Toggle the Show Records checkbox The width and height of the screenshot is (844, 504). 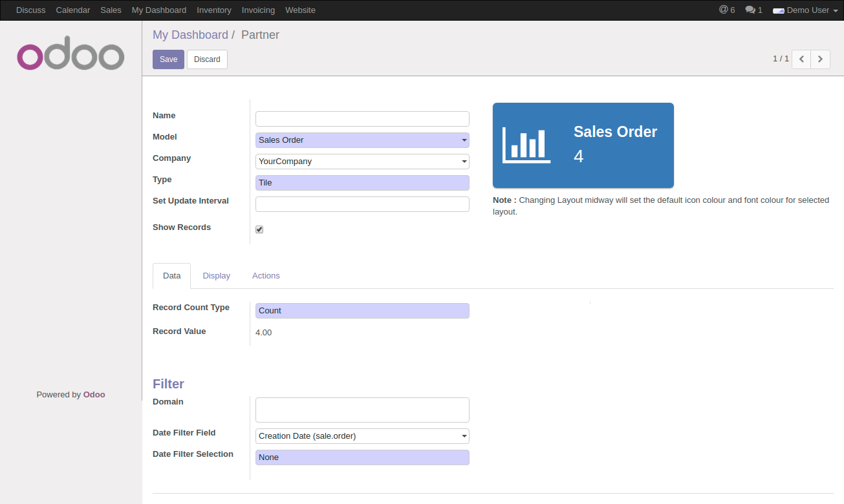click(x=259, y=229)
